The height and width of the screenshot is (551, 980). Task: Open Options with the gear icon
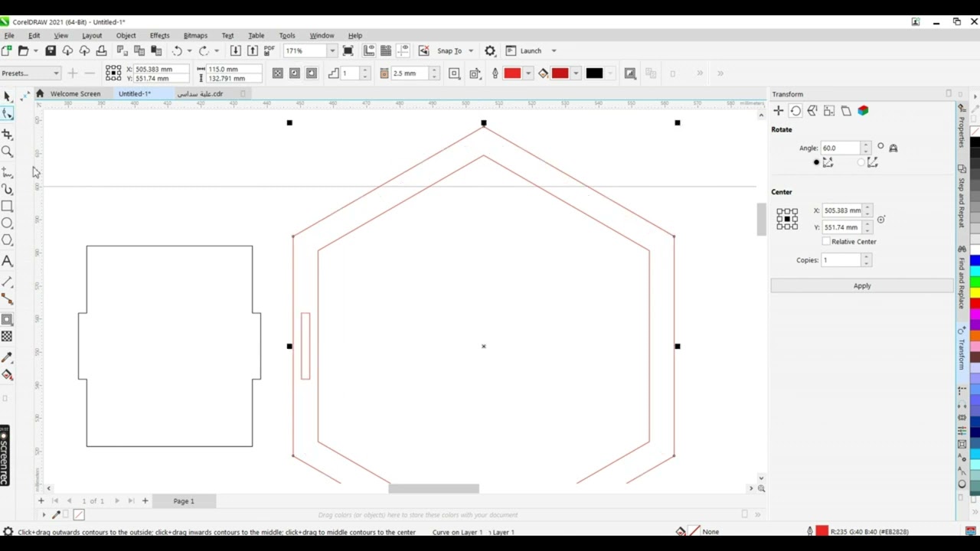pyautogui.click(x=490, y=51)
